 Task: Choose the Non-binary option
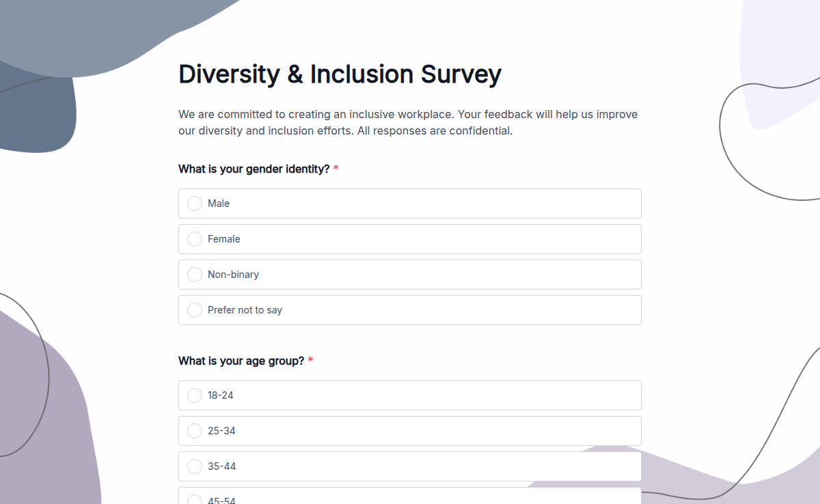(195, 274)
